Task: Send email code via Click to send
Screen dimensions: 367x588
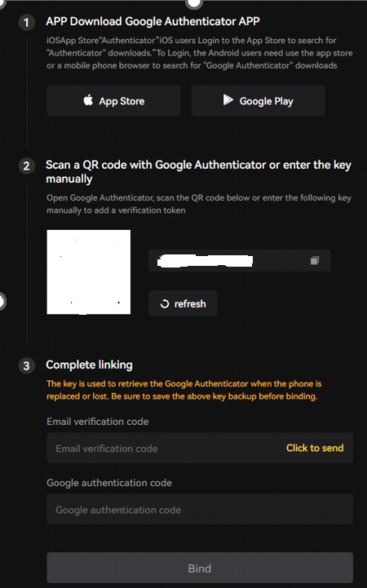Action: 315,448
